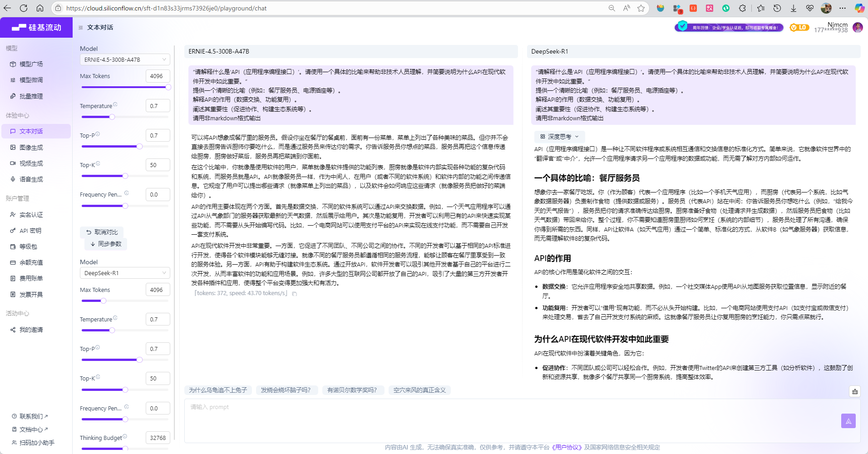Select 语音生成 in the sidebar

coord(31,179)
